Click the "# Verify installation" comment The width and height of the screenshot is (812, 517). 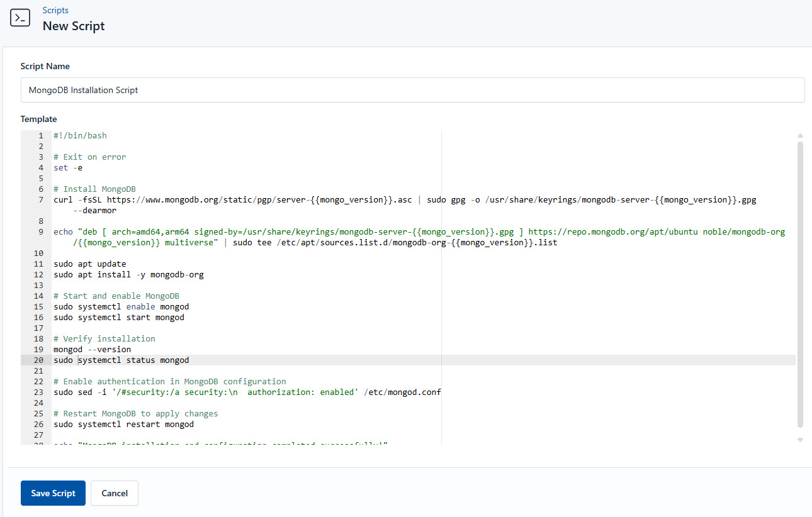pyautogui.click(x=104, y=338)
